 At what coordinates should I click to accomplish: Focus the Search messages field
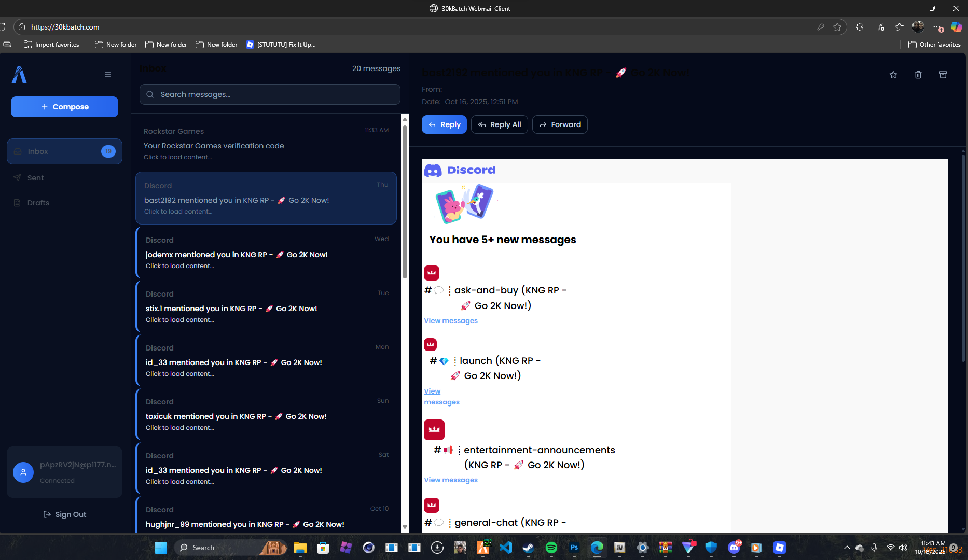pyautogui.click(x=270, y=94)
